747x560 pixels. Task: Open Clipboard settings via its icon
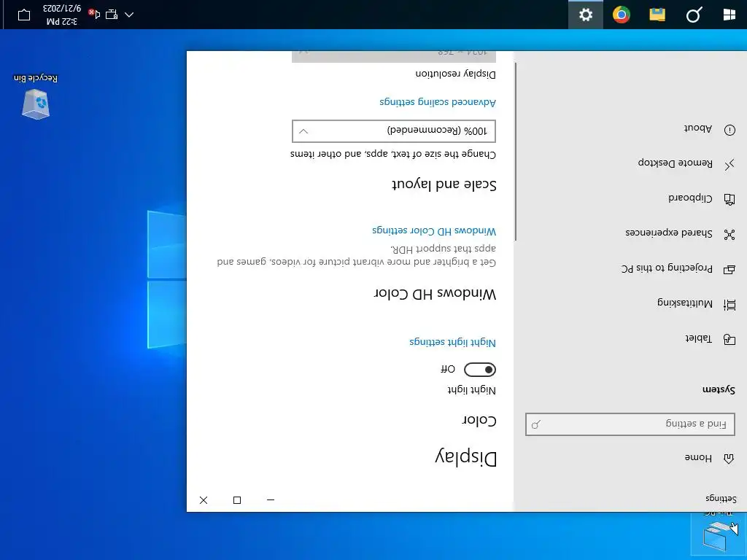point(729,199)
